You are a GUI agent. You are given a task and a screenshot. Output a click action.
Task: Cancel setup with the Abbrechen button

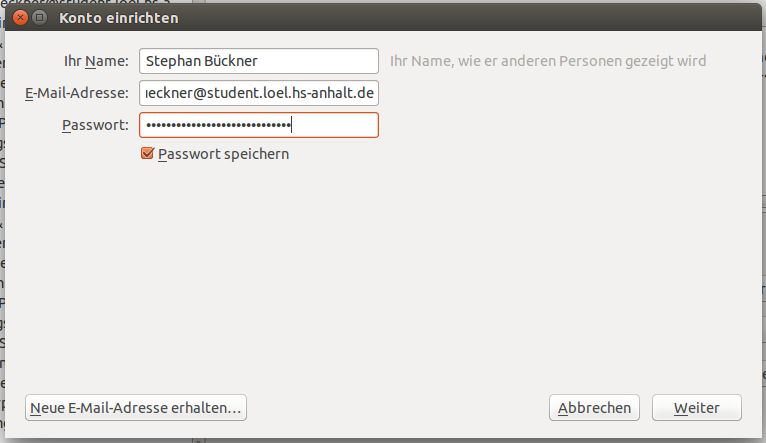click(595, 408)
